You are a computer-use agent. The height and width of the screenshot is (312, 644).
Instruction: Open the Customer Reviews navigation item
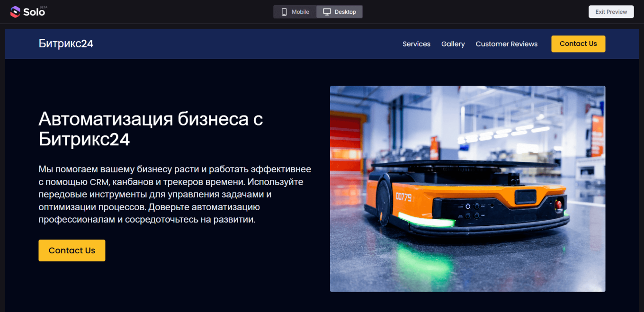(506, 44)
